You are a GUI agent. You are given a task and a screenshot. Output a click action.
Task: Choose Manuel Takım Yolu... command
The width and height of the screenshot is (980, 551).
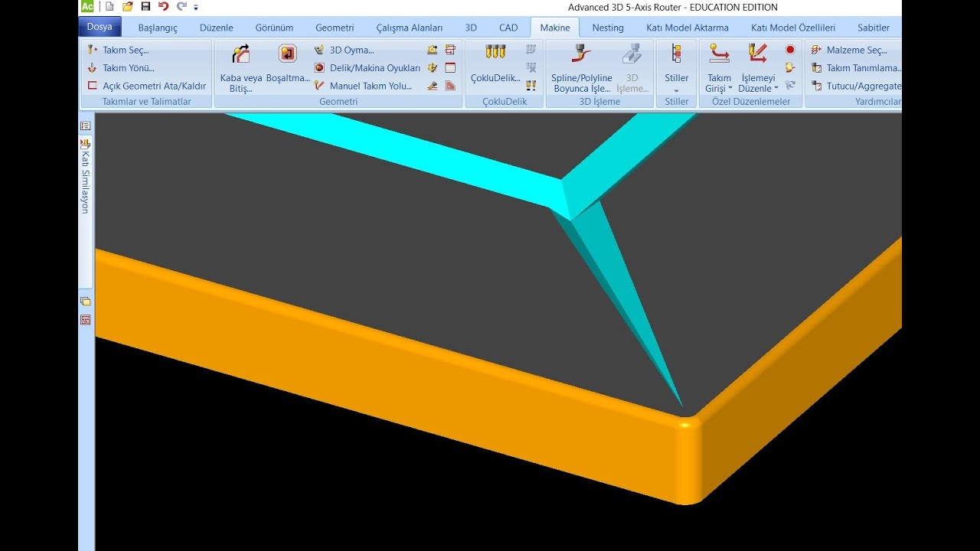click(364, 86)
